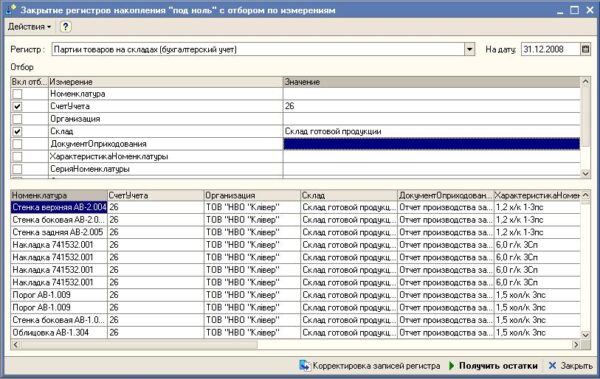
Task: Sort by the Организация column header
Action: click(252, 195)
